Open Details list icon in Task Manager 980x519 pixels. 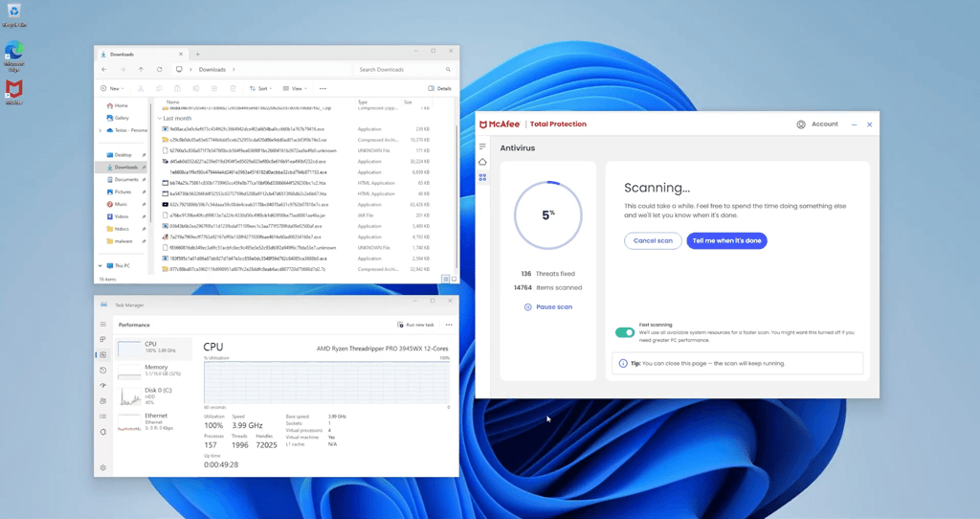pyautogui.click(x=103, y=417)
